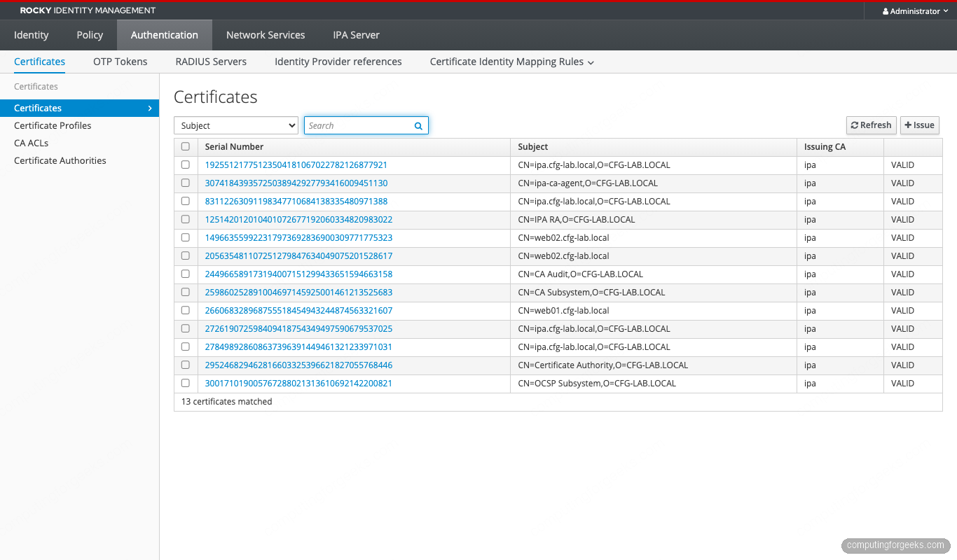Open certificate 278498928608637396391449461321233971031

click(x=298, y=347)
